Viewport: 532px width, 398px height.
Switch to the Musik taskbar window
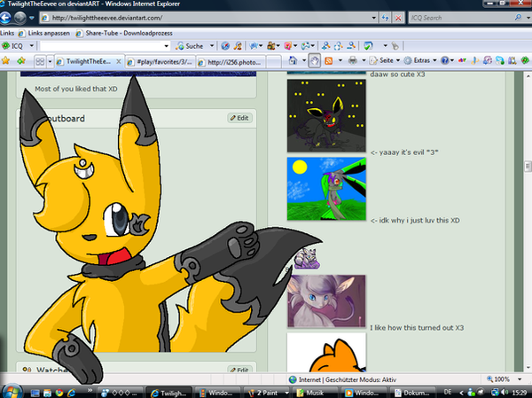point(316,393)
